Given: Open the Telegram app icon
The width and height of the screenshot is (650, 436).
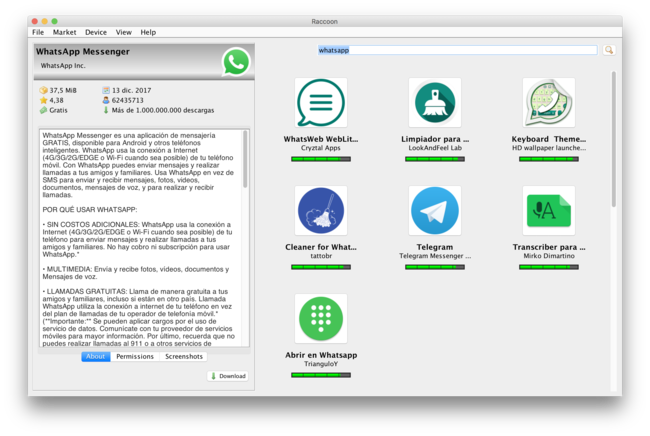Looking at the screenshot, I should click(x=435, y=211).
